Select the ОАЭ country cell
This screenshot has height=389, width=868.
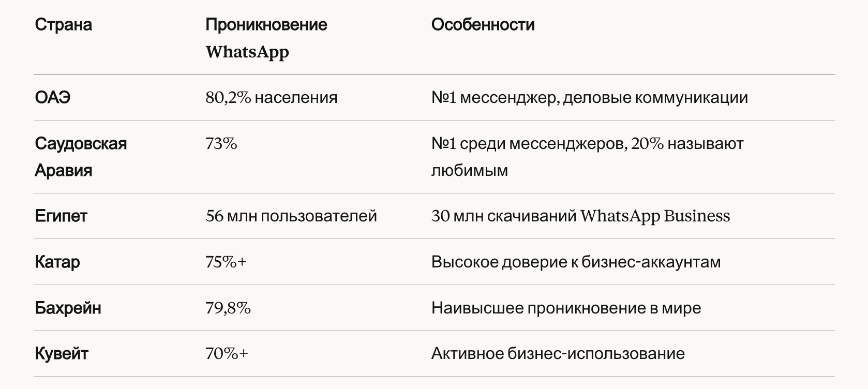pyautogui.click(x=52, y=97)
